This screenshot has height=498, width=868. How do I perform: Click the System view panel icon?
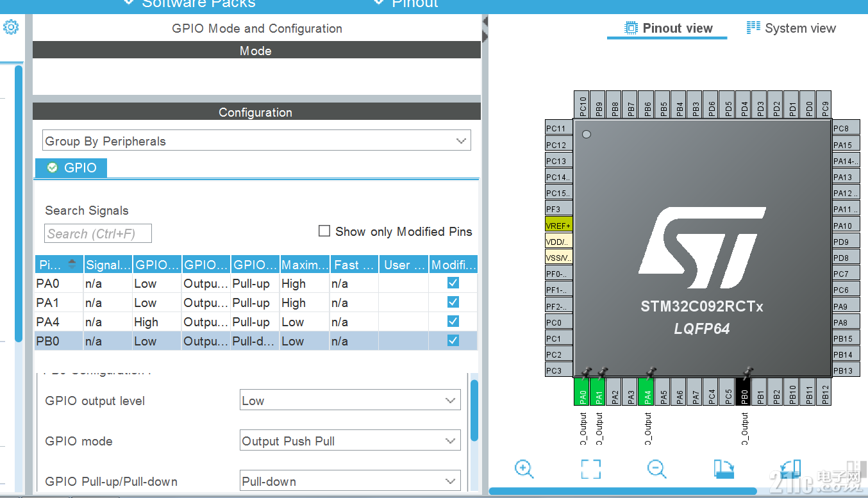point(752,28)
